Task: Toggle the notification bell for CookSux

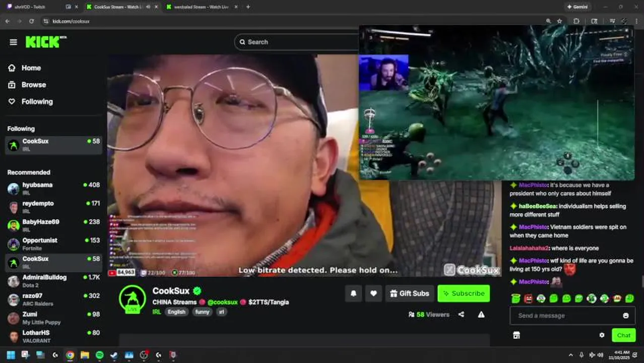Action: (353, 293)
